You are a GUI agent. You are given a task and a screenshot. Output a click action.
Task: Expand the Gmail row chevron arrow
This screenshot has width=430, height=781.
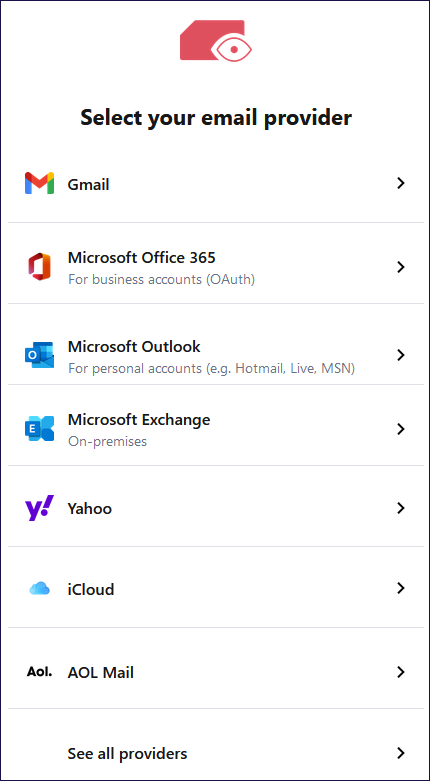pos(400,183)
